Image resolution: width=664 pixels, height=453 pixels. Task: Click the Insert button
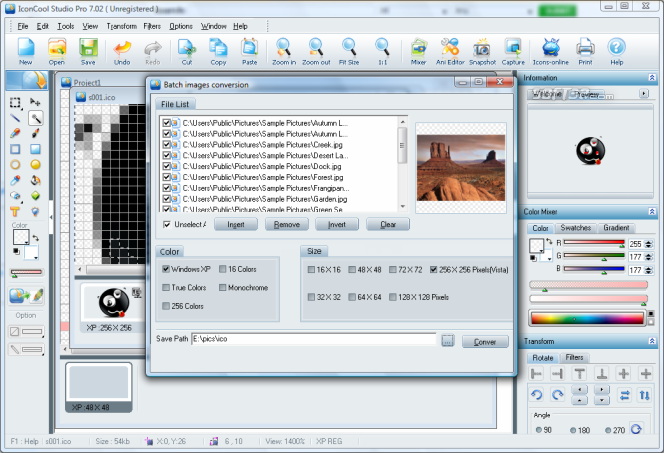236,224
